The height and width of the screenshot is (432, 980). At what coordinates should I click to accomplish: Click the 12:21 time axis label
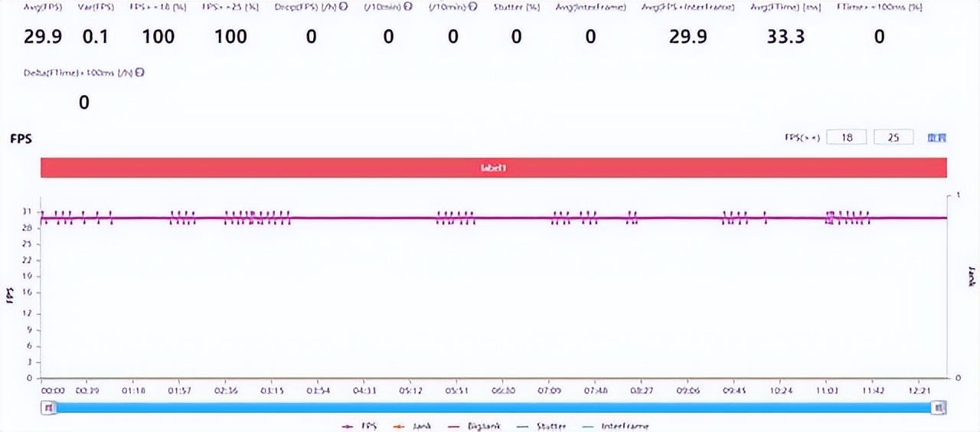click(x=920, y=390)
